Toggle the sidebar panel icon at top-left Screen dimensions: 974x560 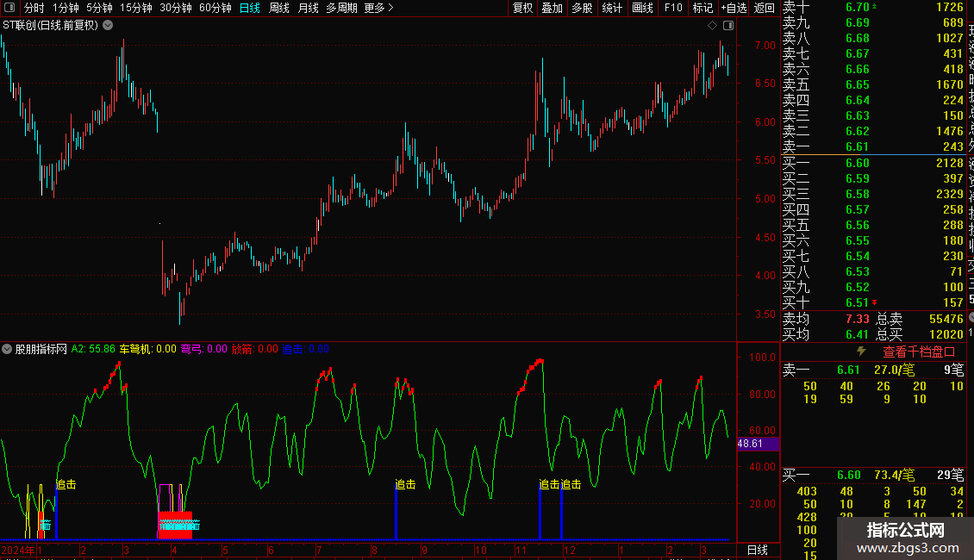coord(9,8)
